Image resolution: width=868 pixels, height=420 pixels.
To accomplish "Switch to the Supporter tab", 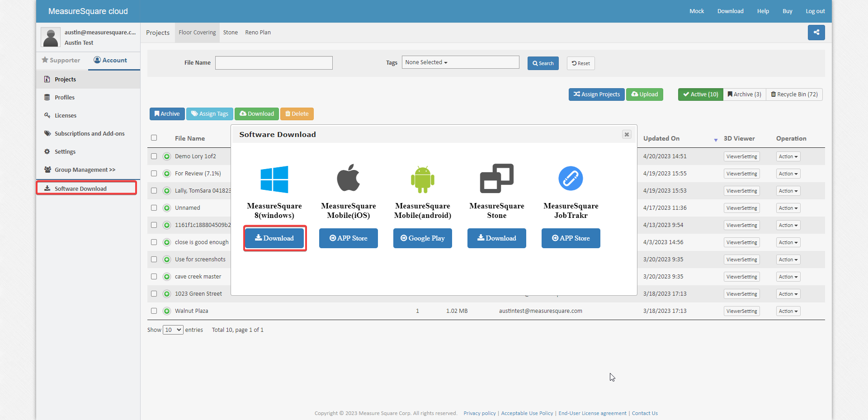I will tap(61, 60).
